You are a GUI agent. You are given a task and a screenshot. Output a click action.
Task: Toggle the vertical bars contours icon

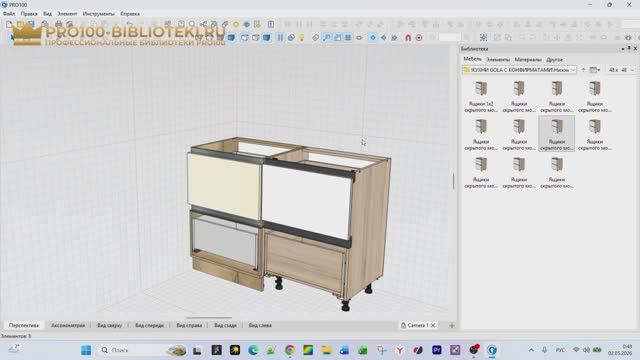coord(280,38)
